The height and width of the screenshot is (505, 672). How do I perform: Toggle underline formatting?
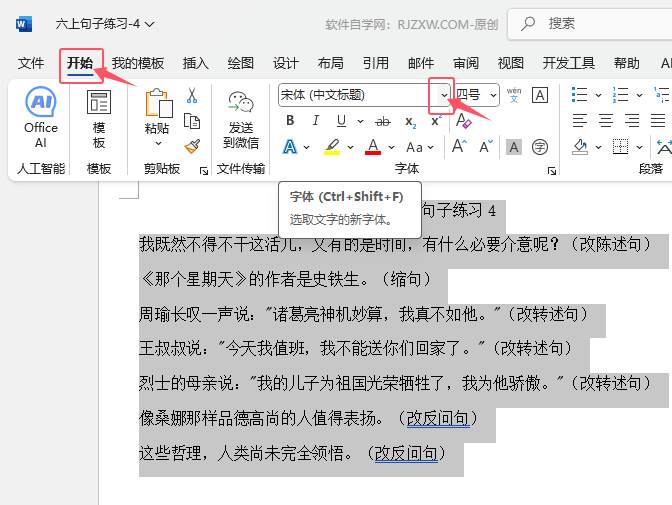coord(341,121)
